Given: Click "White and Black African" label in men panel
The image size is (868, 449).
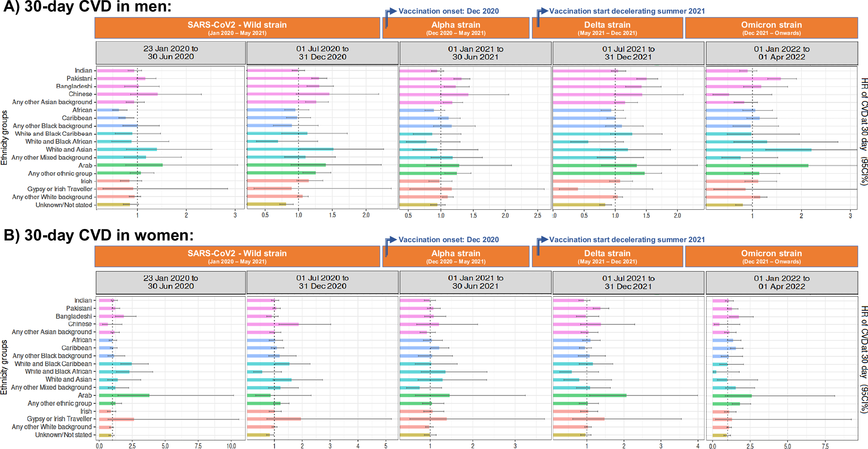Looking at the screenshot, I should (x=59, y=142).
